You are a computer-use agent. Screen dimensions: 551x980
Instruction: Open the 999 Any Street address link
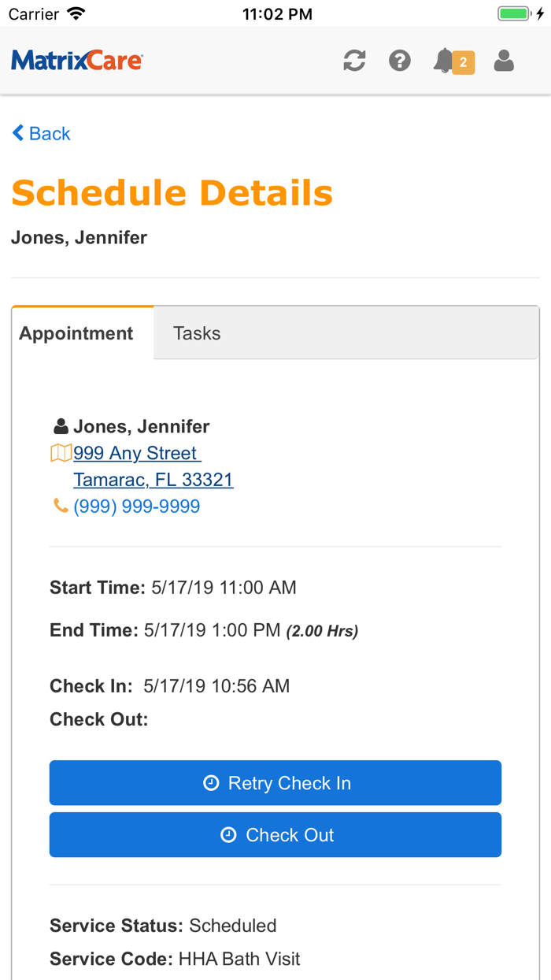[135, 453]
